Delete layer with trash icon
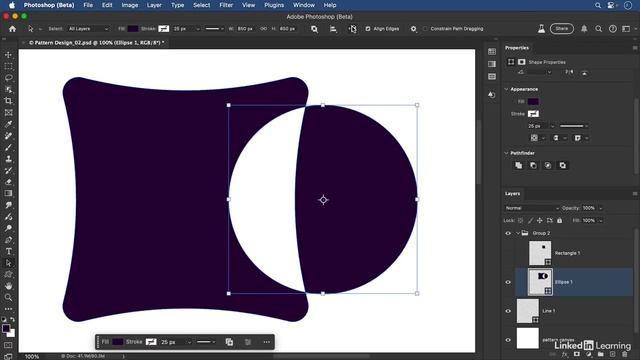640x360 pixels. (x=624, y=354)
